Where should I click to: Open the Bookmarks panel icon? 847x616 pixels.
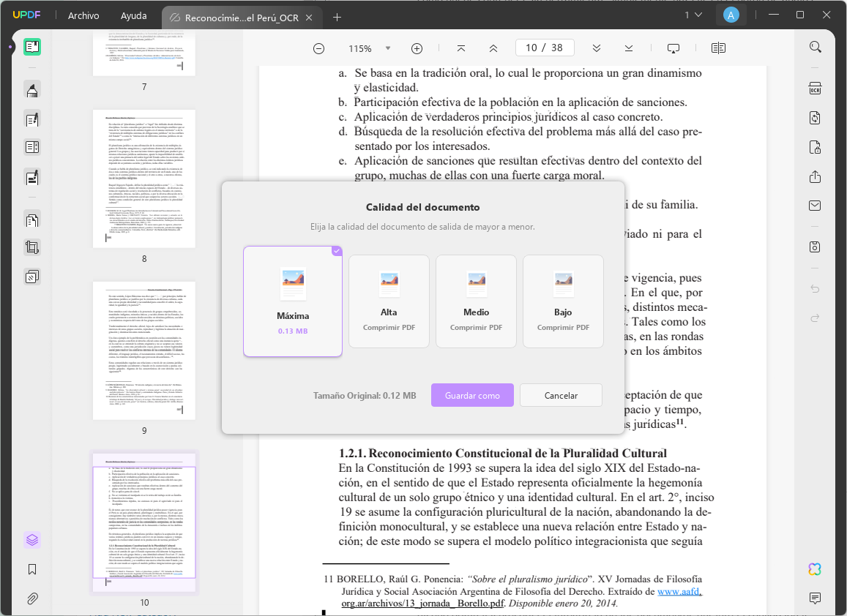point(32,570)
